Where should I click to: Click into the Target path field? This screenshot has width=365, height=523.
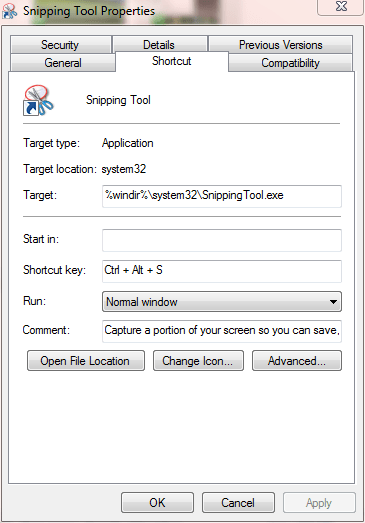point(222,196)
